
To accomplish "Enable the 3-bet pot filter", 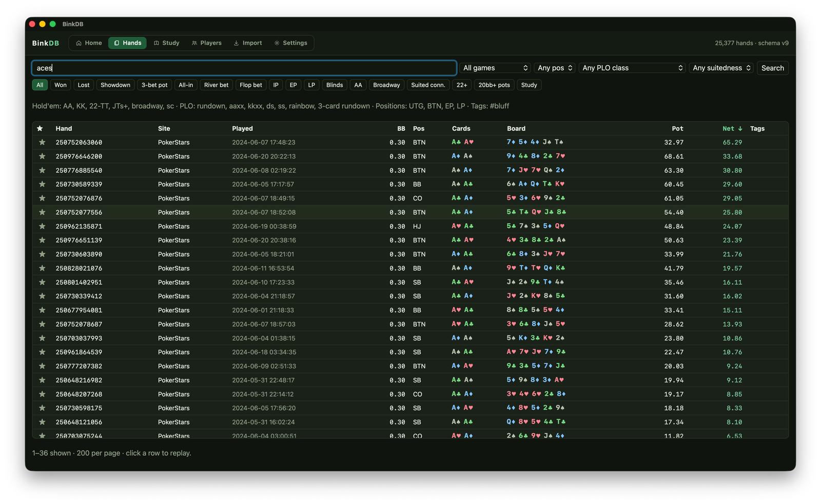I will click(x=154, y=85).
